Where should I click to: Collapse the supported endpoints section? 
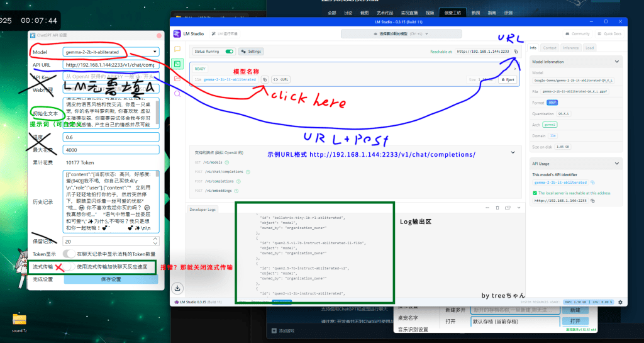513,152
